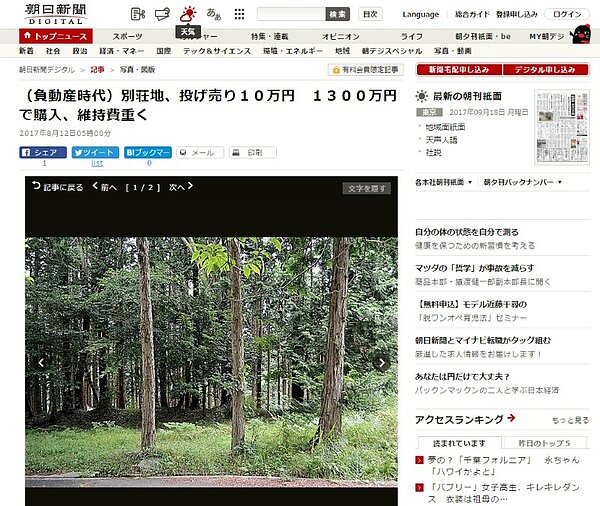The image size is (600, 506).
Task: Click the megaphone announcements icon
Action: coord(162,14)
